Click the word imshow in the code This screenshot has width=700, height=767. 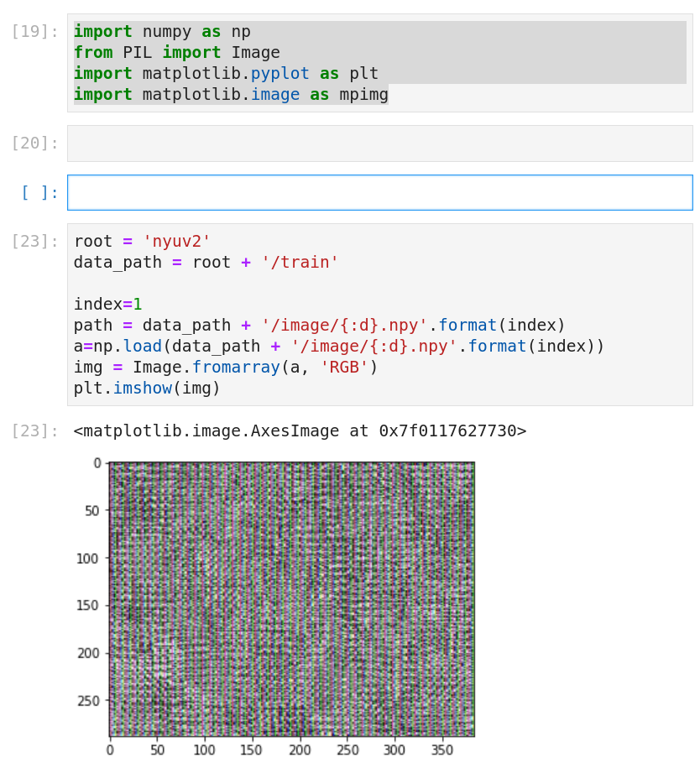[143, 388]
